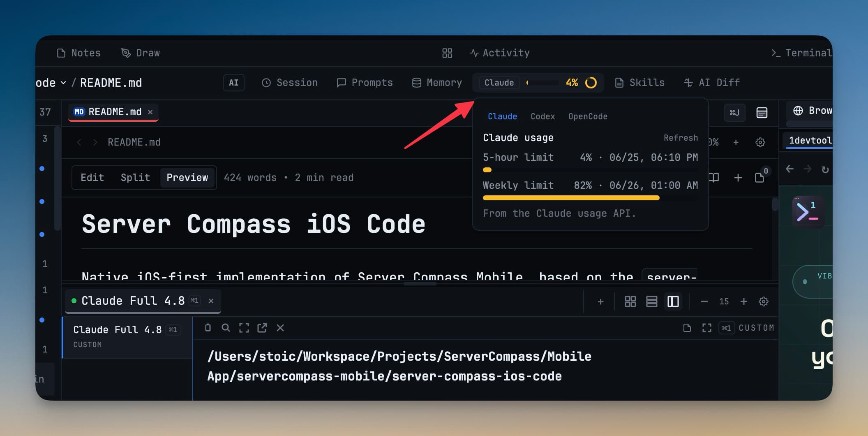
Task: Toggle the panel layout icon next to ⌘J
Action: click(762, 112)
